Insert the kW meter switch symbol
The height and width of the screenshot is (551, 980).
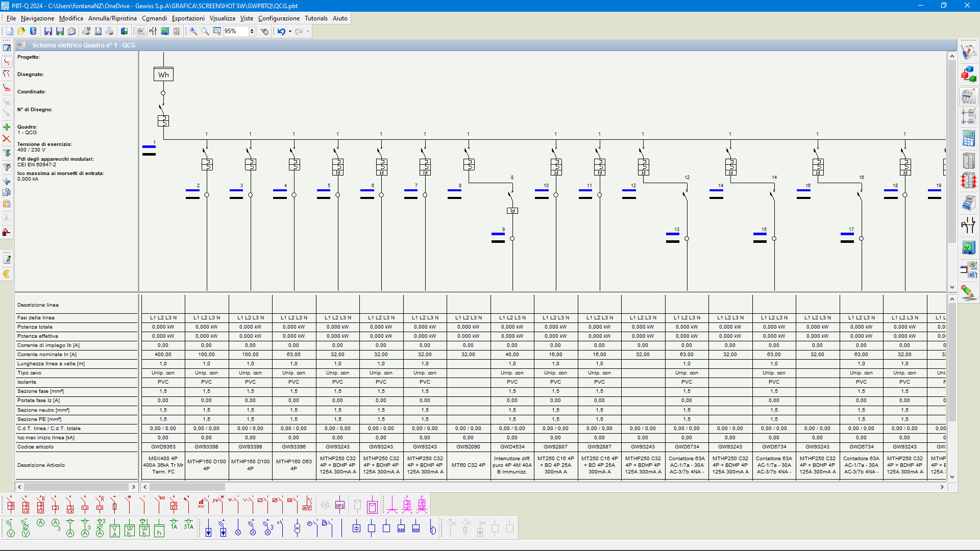(x=203, y=505)
